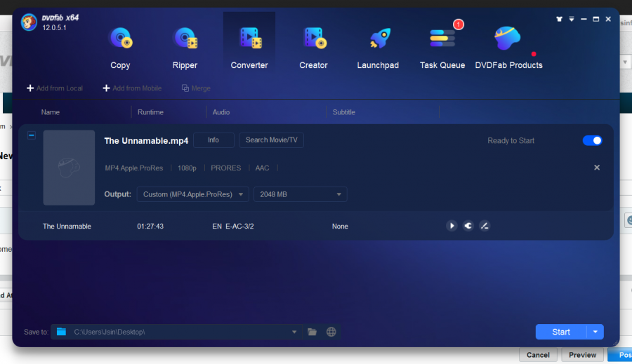Screen dimensions: 632x364
Task: Click the Audio column header
Action: pos(221,112)
